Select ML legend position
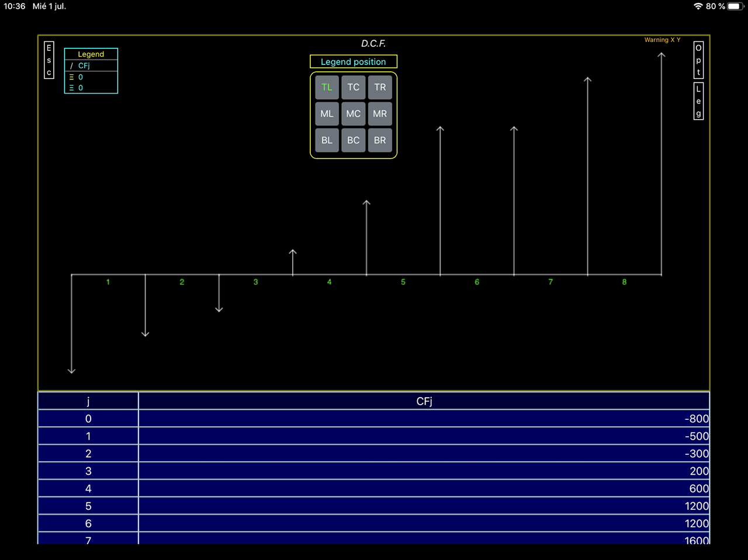The height and width of the screenshot is (560, 748). click(327, 114)
